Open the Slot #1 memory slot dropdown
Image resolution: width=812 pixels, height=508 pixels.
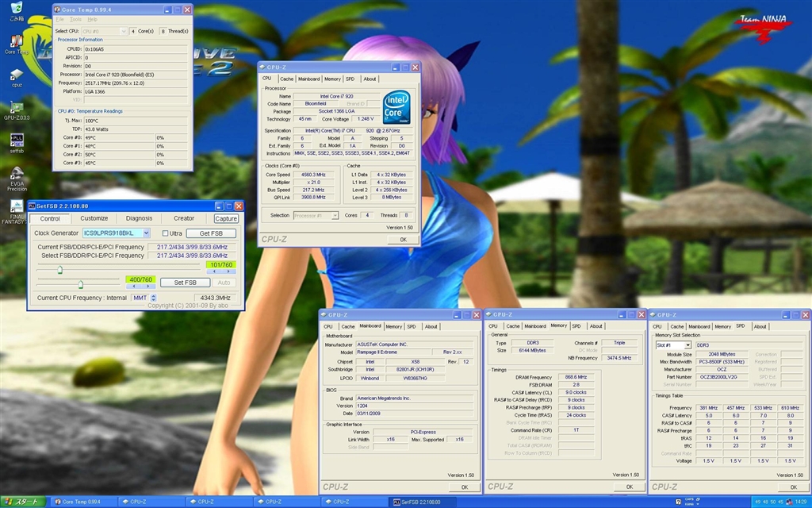point(688,345)
